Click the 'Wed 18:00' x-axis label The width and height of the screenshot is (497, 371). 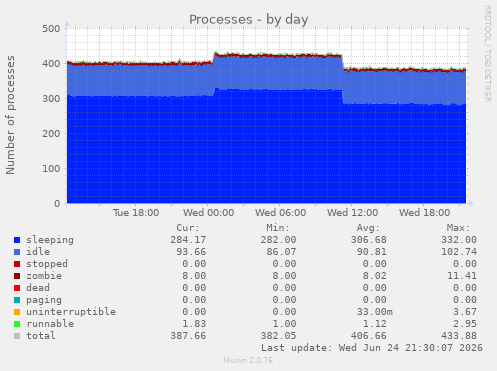pyautogui.click(x=424, y=213)
